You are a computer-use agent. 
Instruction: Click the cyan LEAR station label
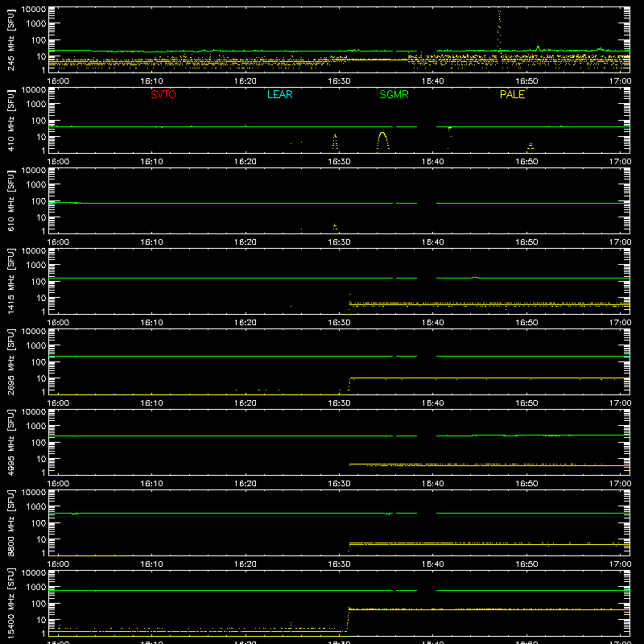pos(279,94)
